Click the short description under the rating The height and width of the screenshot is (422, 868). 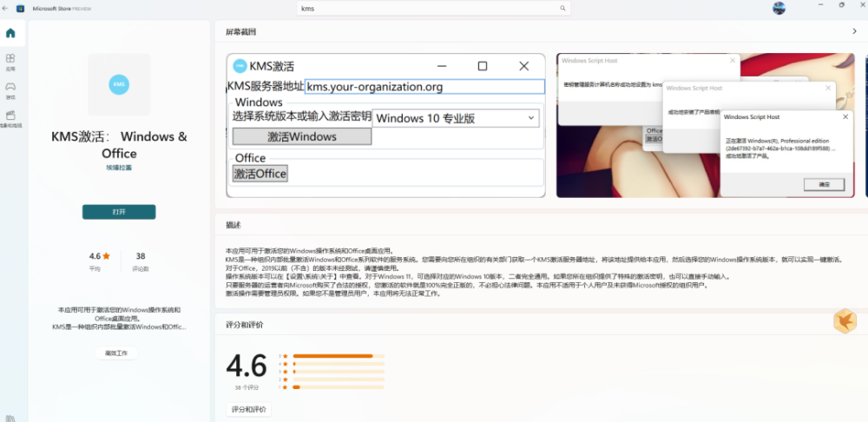click(119, 319)
